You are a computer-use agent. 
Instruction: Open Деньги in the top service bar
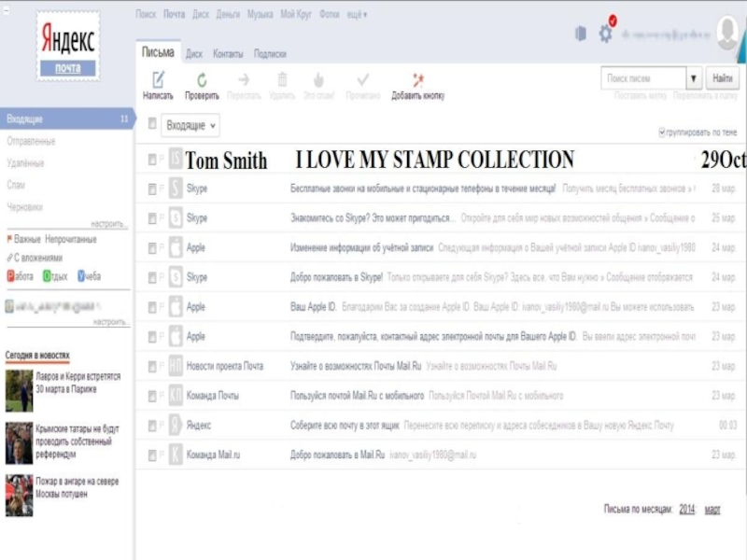pos(228,14)
